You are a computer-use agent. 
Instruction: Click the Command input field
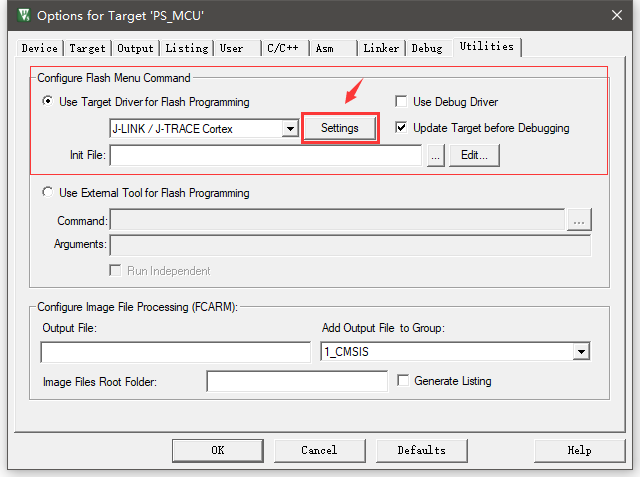click(338, 221)
